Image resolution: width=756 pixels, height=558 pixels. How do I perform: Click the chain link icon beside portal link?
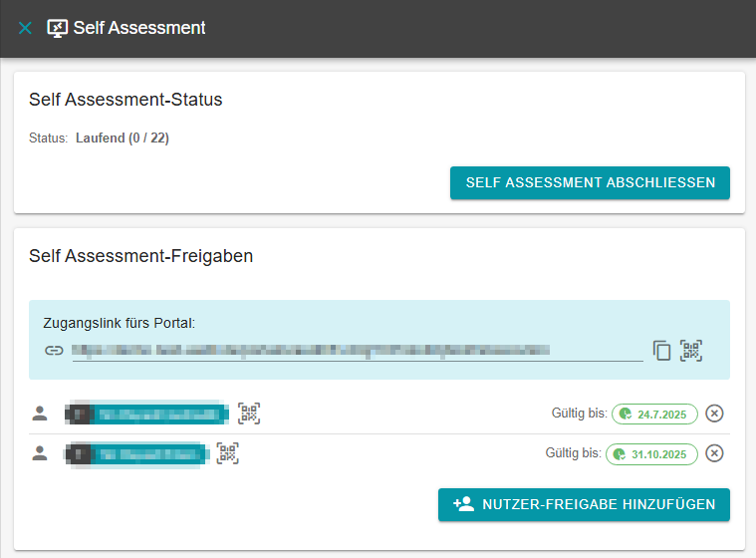pos(54,351)
